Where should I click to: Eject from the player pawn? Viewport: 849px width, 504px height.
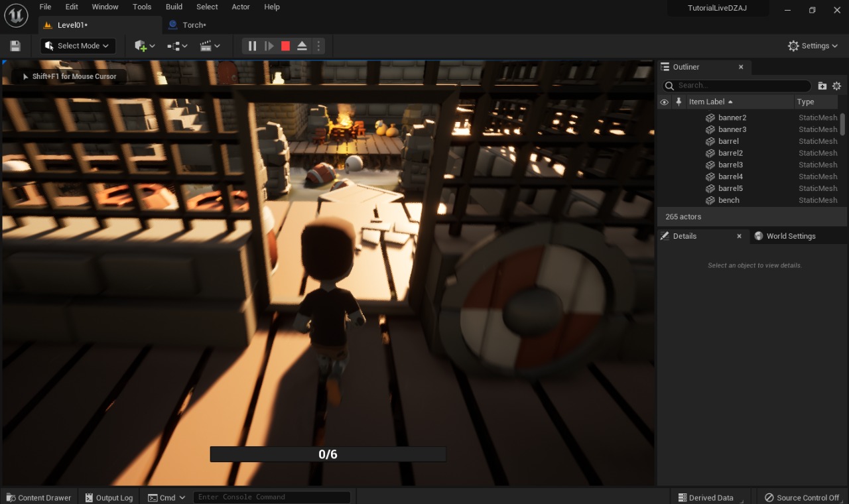(302, 46)
